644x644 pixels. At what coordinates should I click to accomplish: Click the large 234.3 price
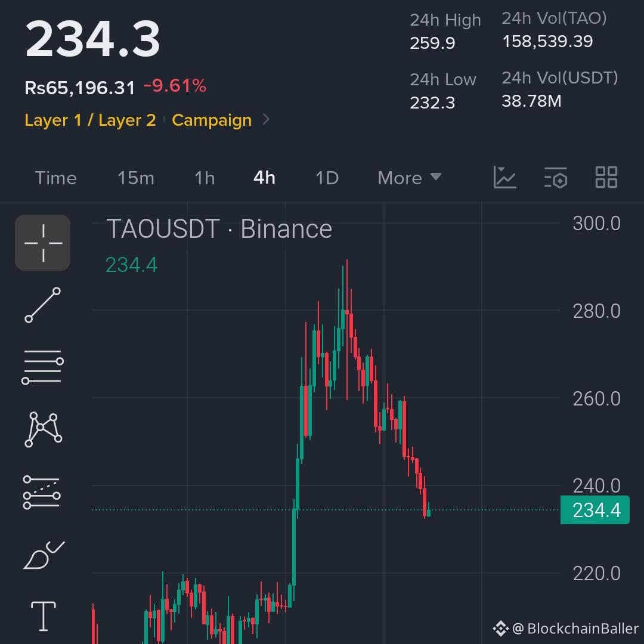[x=92, y=39]
